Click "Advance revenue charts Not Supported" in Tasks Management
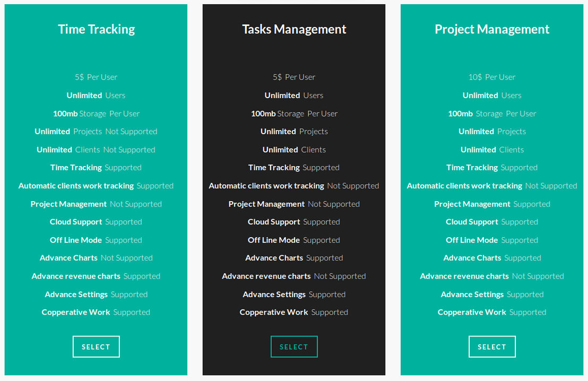Screen dimensions: 588x381 (294, 276)
